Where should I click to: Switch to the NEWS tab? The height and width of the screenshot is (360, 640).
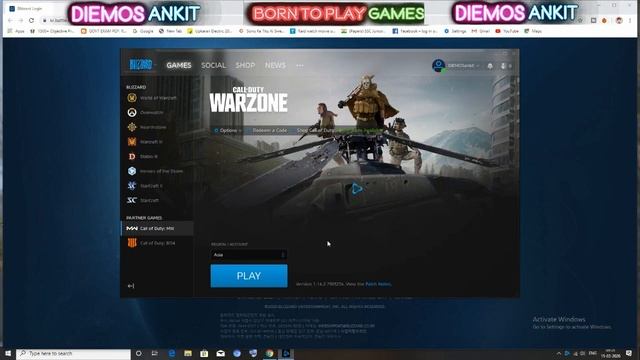tap(275, 65)
